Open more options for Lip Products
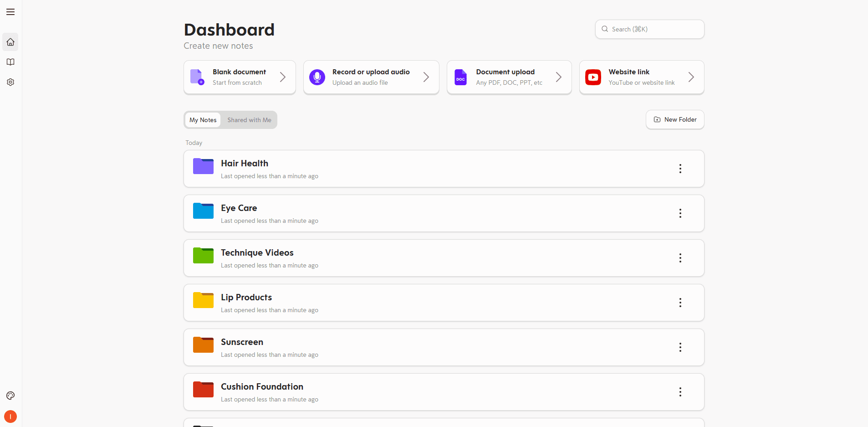Screen dimensions: 868x427 click(680, 303)
